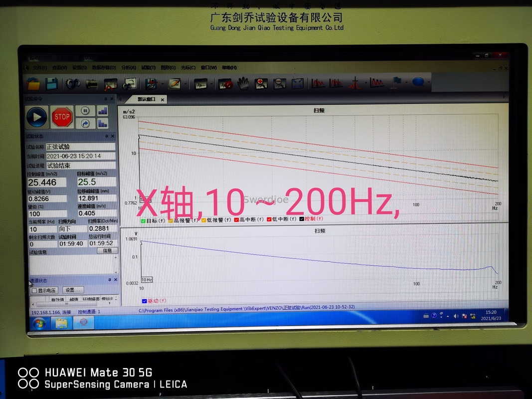Open dropdown arrow beside pencil edit icon
The height and width of the screenshot is (399, 532).
coord(186,84)
